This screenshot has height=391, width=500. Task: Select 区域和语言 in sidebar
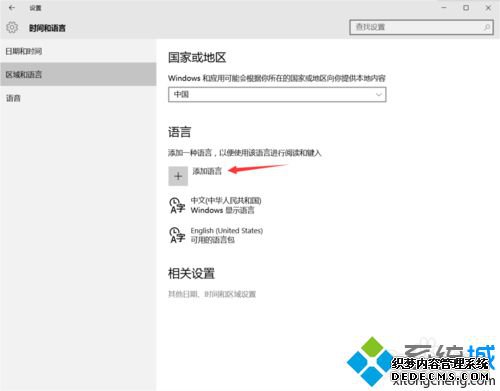78,74
